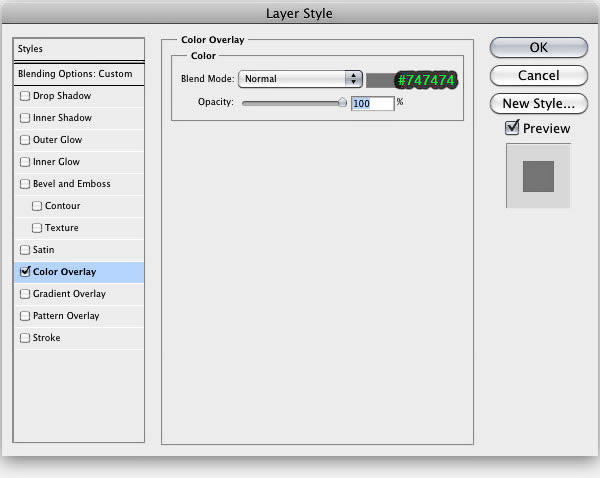Select the Drop Shadow style row
The width and height of the screenshot is (600, 478).
click(x=79, y=96)
